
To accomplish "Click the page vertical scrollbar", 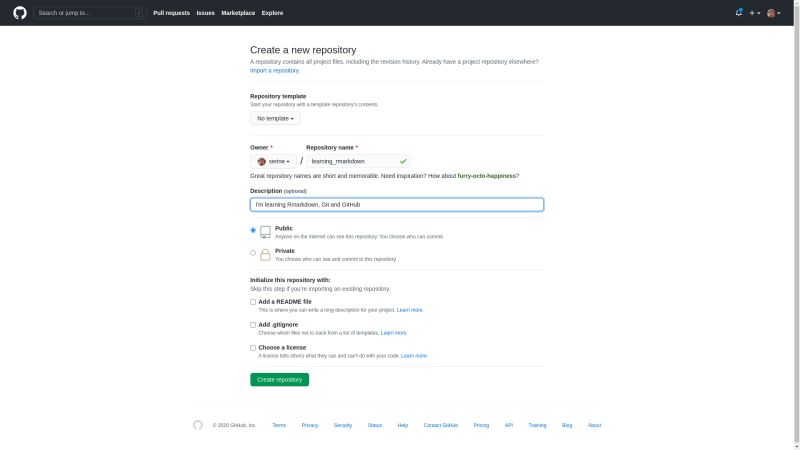I will tap(796, 225).
